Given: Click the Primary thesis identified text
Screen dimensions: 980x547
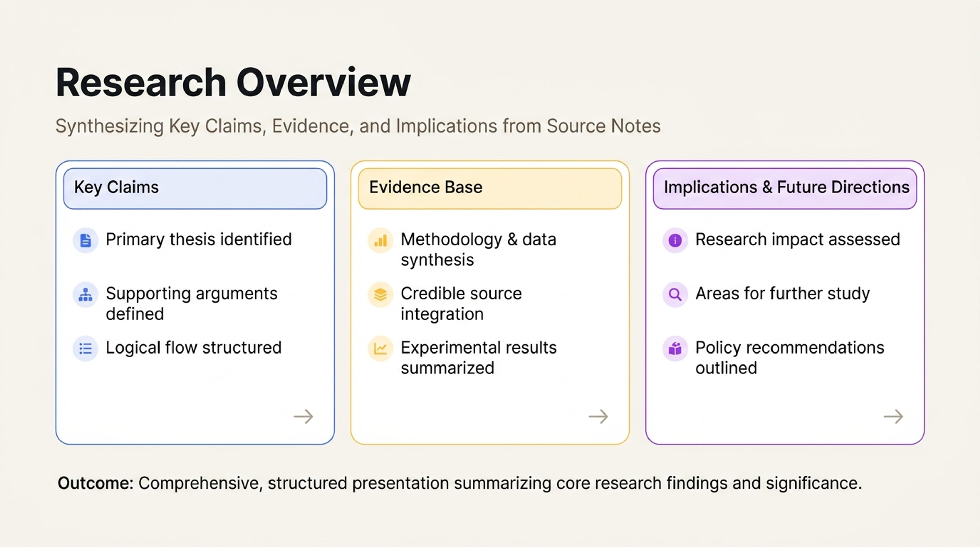Looking at the screenshot, I should [199, 240].
